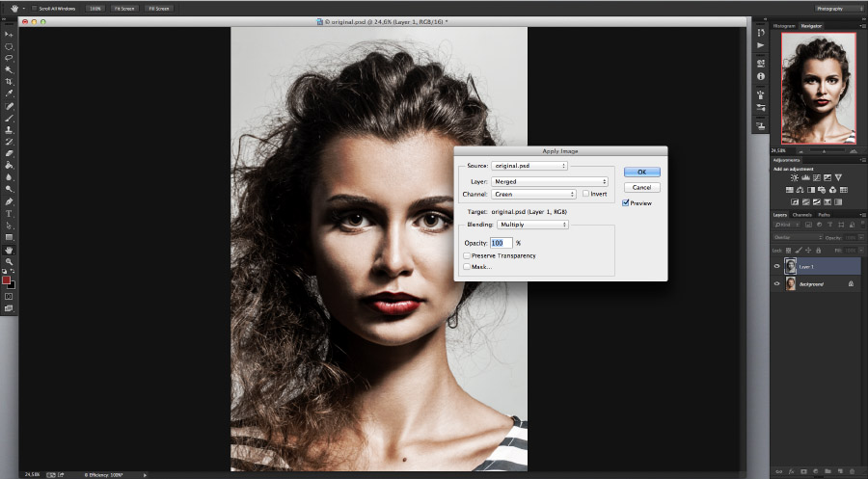
Task: Enable Scroll All Windows checkbox
Action: 35,9
